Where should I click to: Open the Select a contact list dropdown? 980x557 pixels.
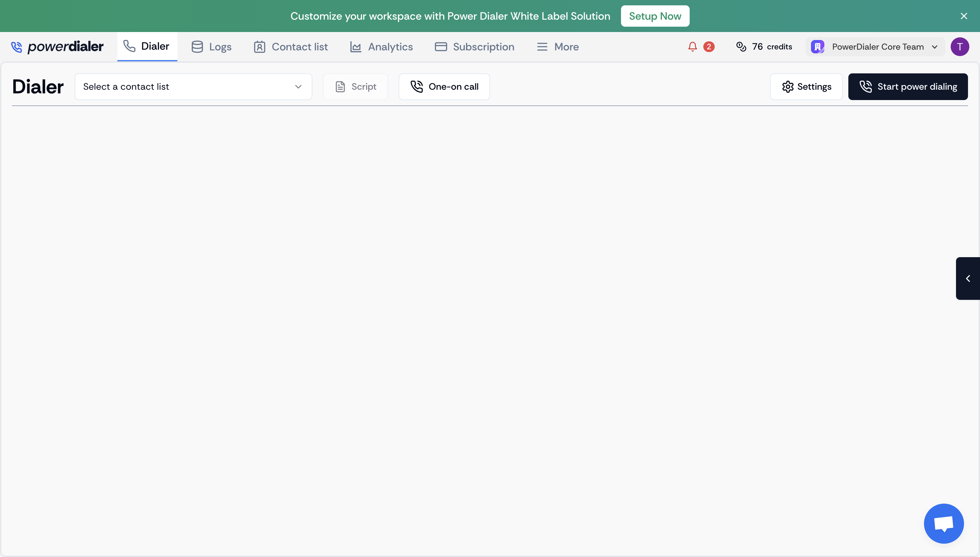[x=193, y=86]
